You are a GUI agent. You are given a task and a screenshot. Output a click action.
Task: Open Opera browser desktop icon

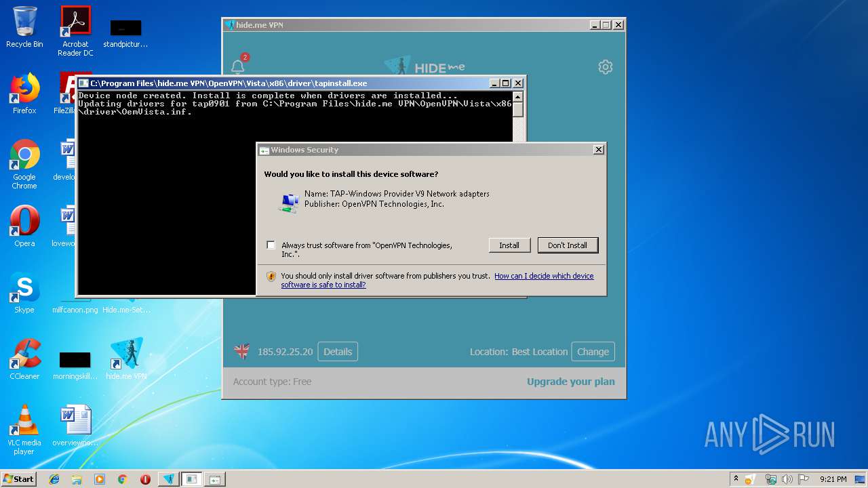pos(24,226)
